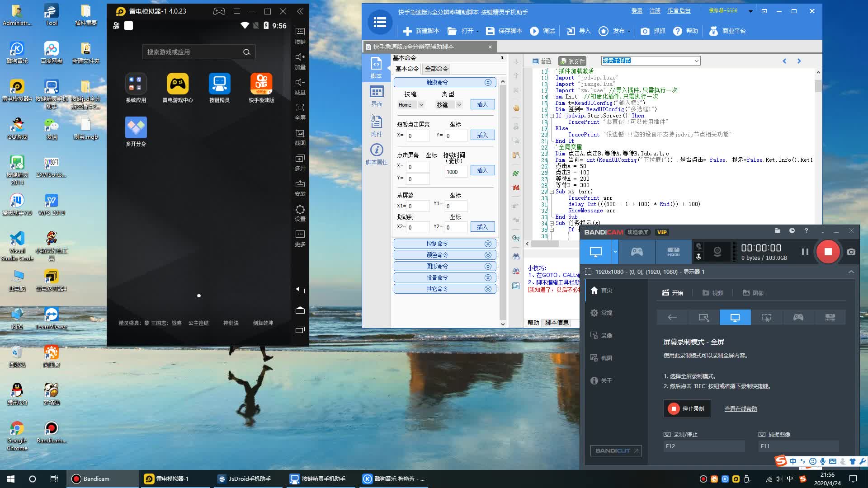Toggle Bandicam microphone icon
The image size is (868, 488).
pyautogui.click(x=698, y=257)
